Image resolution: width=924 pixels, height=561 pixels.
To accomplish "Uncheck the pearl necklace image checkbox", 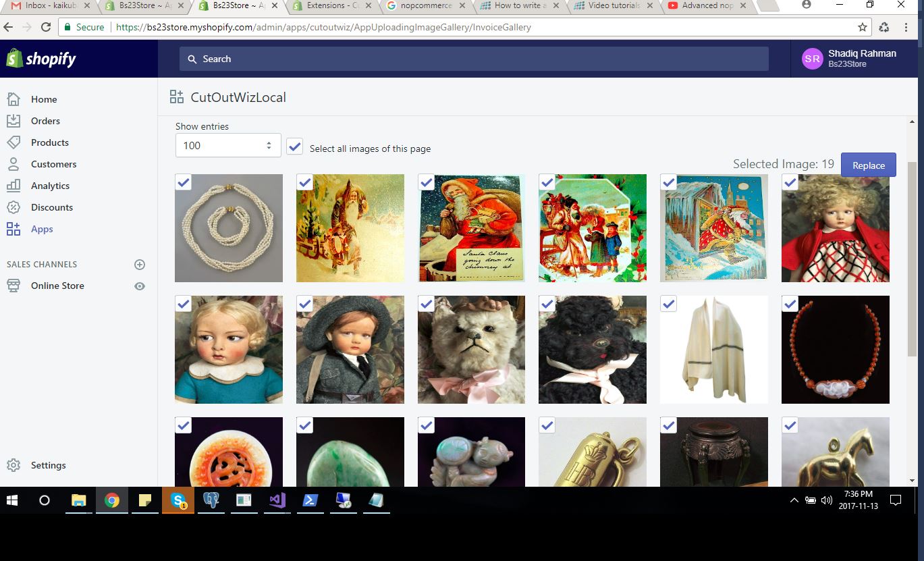I will 183,182.
